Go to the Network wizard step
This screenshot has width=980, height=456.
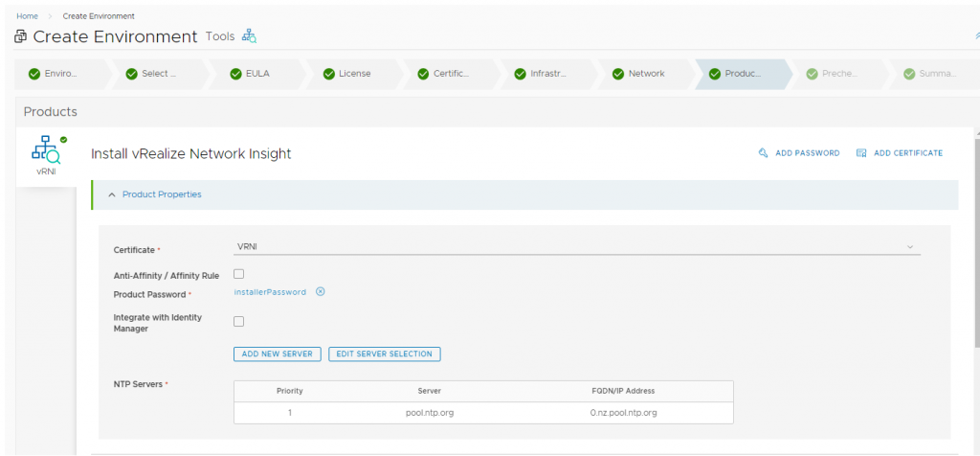646,74
